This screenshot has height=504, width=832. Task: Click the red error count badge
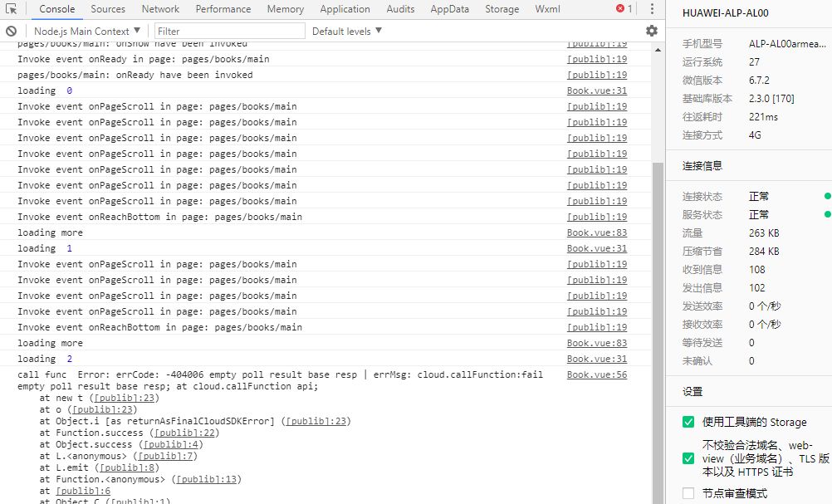(x=624, y=9)
